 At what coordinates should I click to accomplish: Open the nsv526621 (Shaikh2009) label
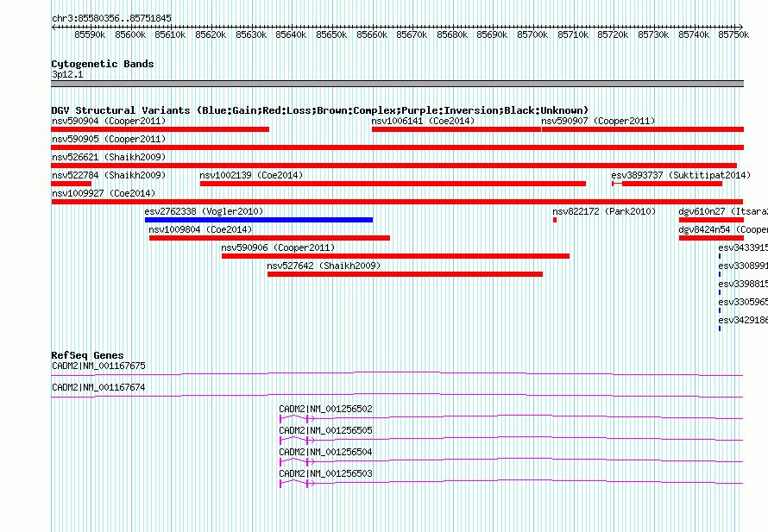click(109, 157)
